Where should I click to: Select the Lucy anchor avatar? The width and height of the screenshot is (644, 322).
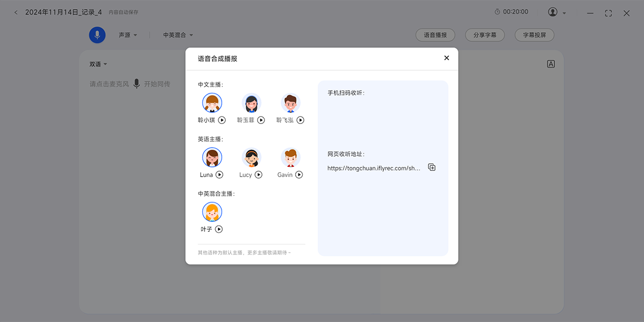coord(251,157)
